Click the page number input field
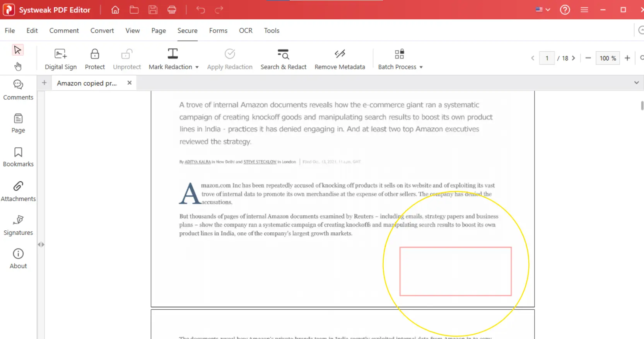 [x=547, y=58]
